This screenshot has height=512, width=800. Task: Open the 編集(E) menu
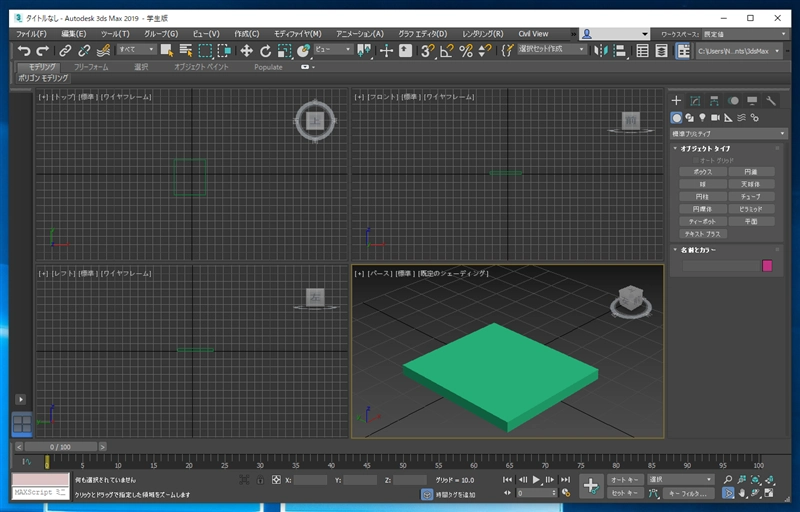click(73, 34)
